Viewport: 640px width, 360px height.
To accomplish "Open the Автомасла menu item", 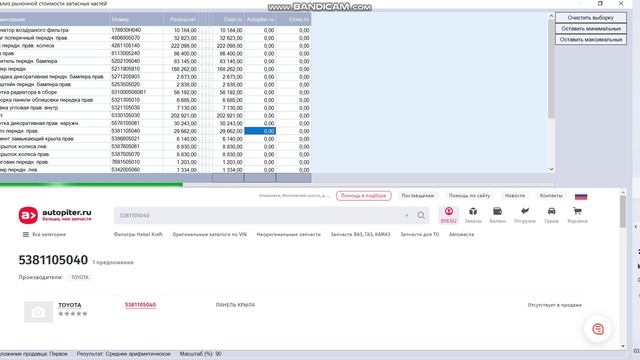I will (x=461, y=234).
